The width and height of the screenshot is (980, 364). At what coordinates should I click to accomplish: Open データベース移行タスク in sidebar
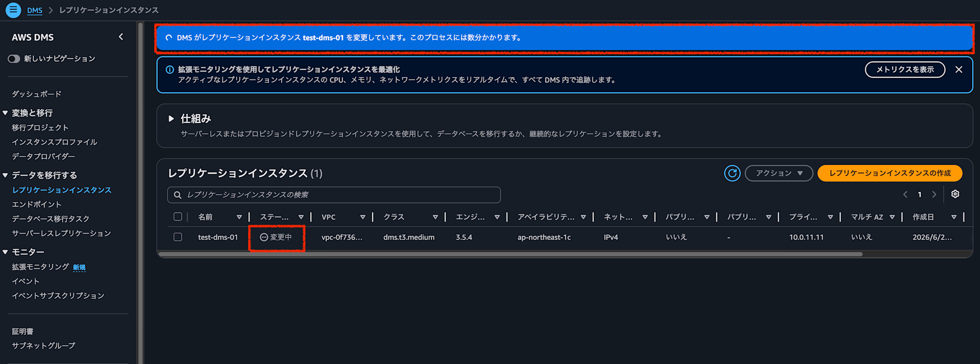(50, 219)
